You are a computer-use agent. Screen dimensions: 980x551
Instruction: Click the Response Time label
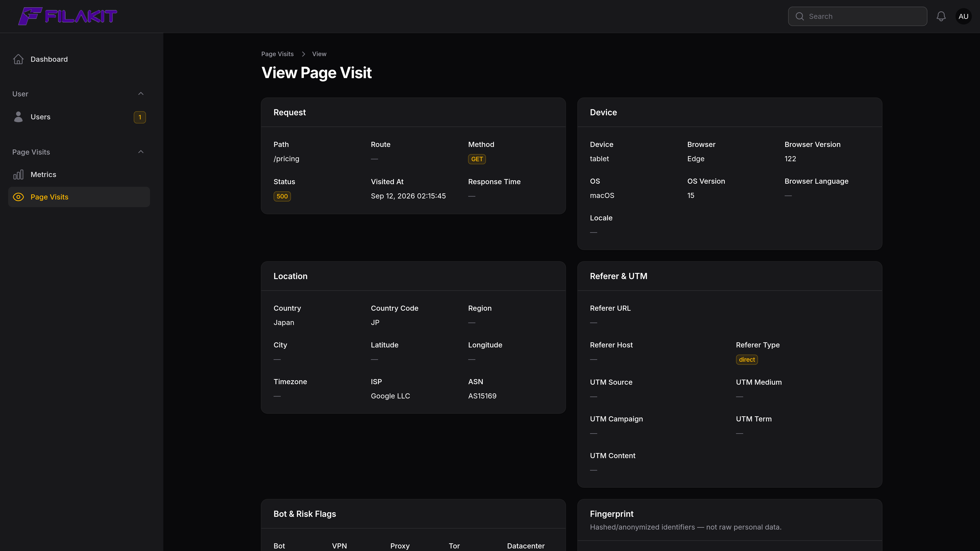coord(494,182)
